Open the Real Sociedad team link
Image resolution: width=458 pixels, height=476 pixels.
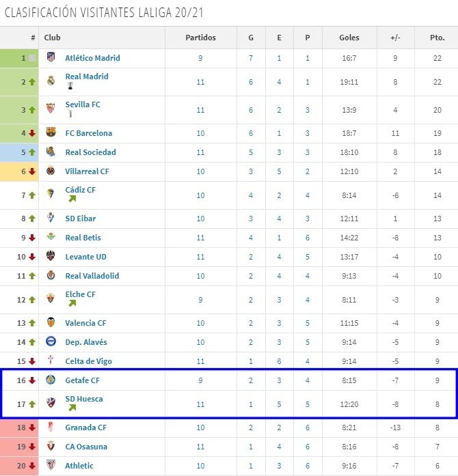pos(90,152)
